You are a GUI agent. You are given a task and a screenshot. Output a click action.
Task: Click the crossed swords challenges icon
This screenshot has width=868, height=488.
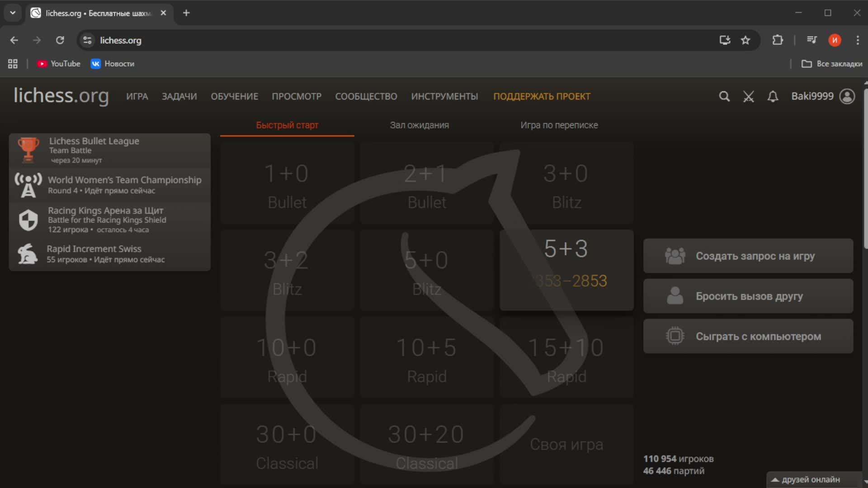(749, 96)
